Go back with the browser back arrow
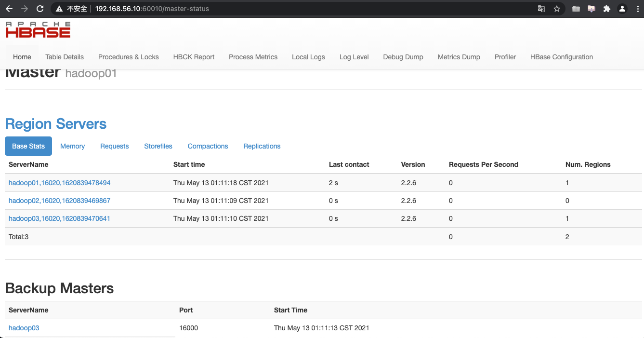Viewport: 644px width, 338px height. tap(9, 9)
